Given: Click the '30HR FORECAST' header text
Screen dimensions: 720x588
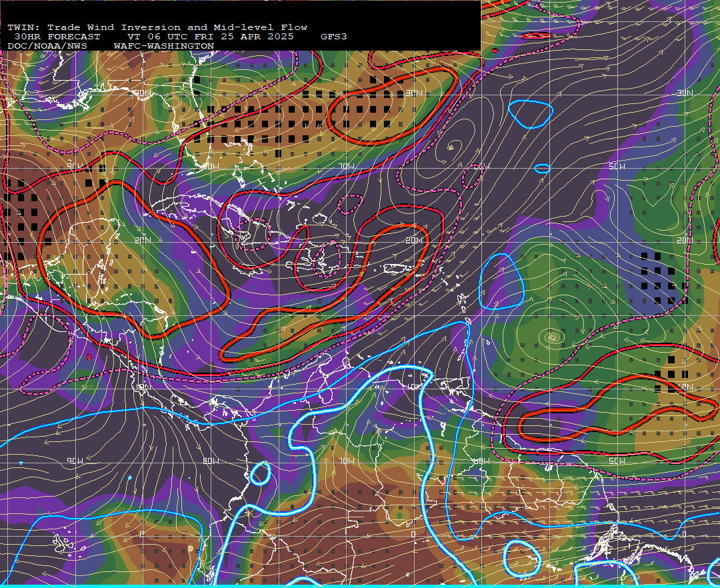Looking at the screenshot, I should 57,37.
